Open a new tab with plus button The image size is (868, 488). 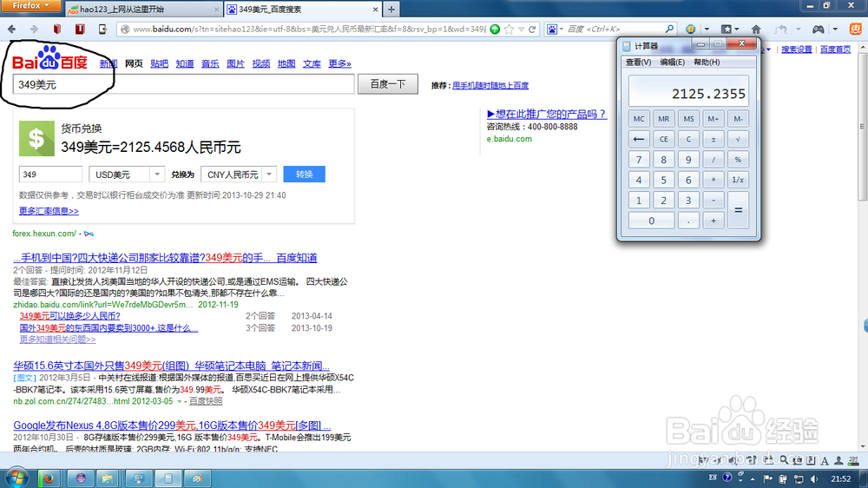coord(391,9)
